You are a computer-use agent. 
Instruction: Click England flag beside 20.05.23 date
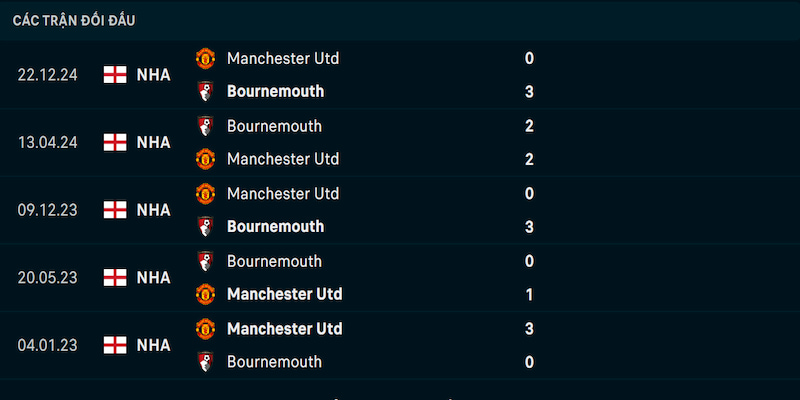(x=115, y=278)
